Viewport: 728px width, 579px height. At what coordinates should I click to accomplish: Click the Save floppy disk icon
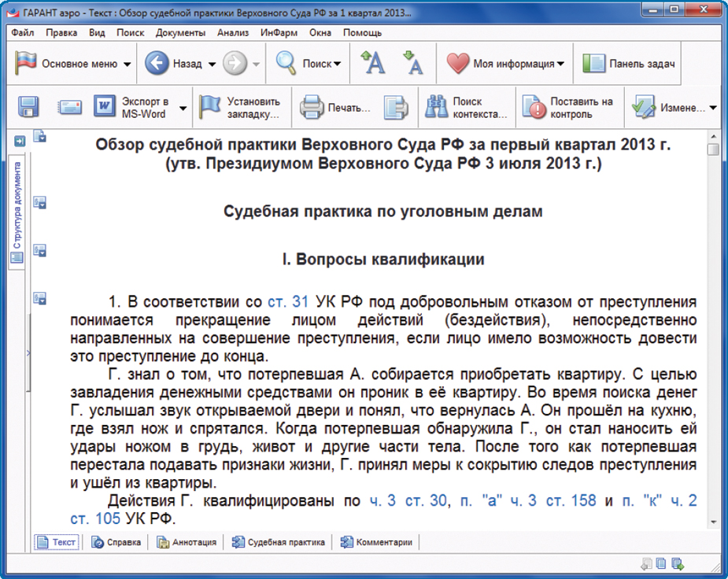point(29,107)
